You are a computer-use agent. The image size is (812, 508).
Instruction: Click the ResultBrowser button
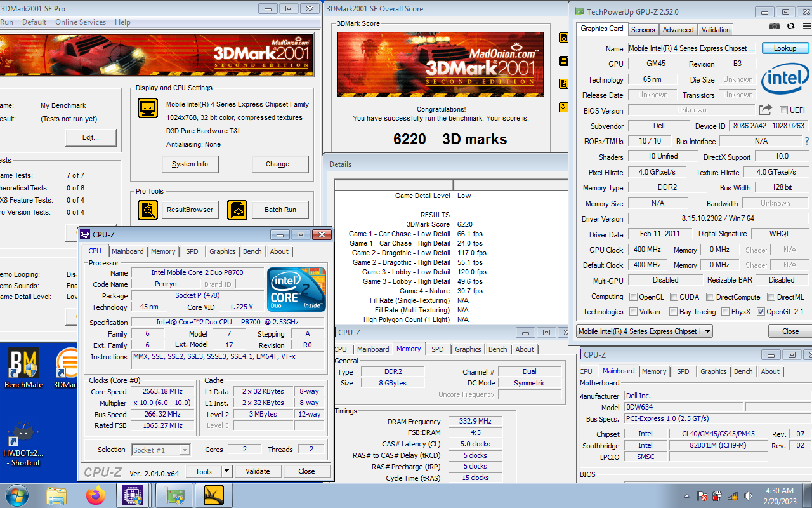pyautogui.click(x=190, y=210)
